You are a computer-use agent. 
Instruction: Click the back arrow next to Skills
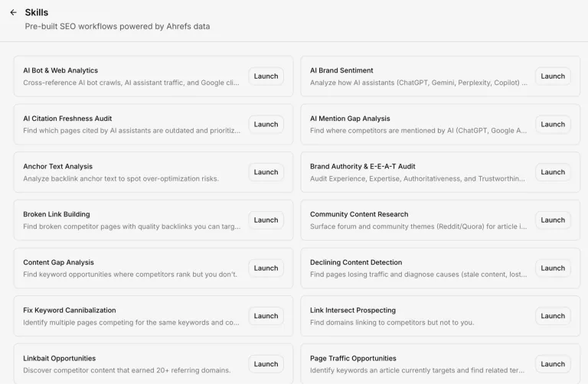click(x=14, y=12)
